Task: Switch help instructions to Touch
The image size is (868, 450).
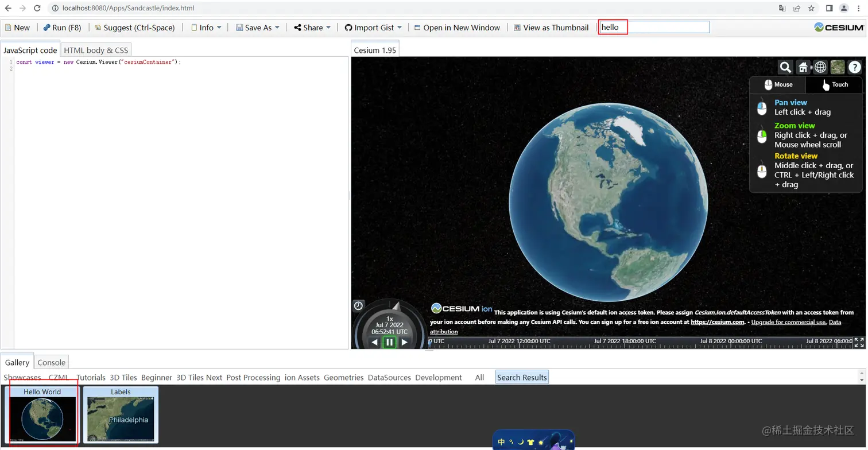Action: coord(834,84)
